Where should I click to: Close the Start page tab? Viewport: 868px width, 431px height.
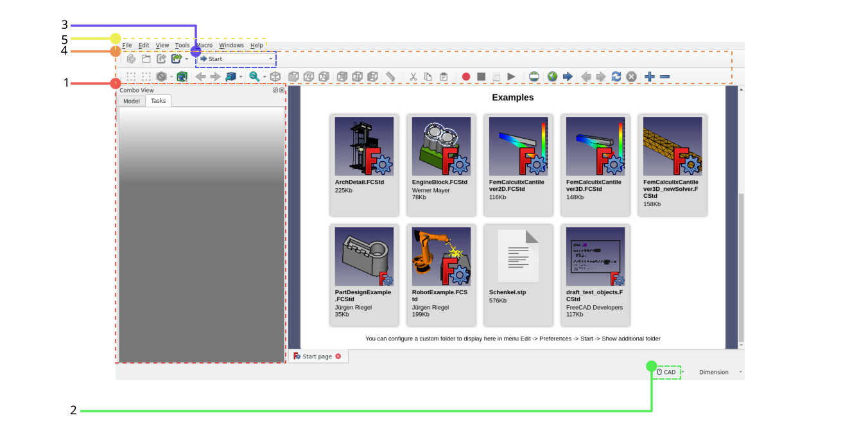click(338, 356)
